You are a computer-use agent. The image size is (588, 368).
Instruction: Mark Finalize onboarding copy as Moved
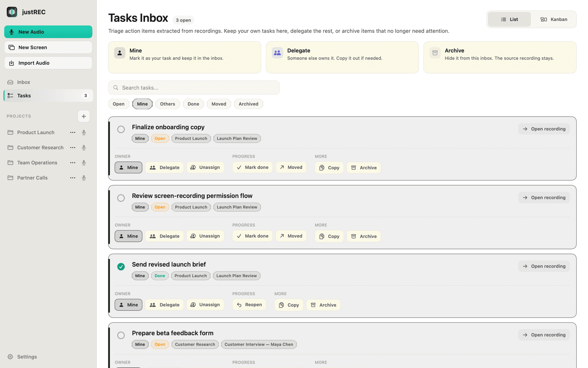tap(291, 168)
